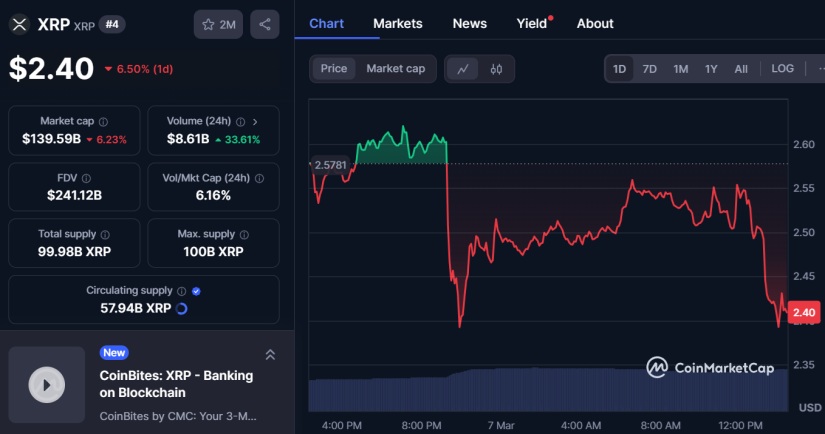Image resolution: width=825 pixels, height=434 pixels.
Task: Select the 1D time range
Action: point(619,69)
